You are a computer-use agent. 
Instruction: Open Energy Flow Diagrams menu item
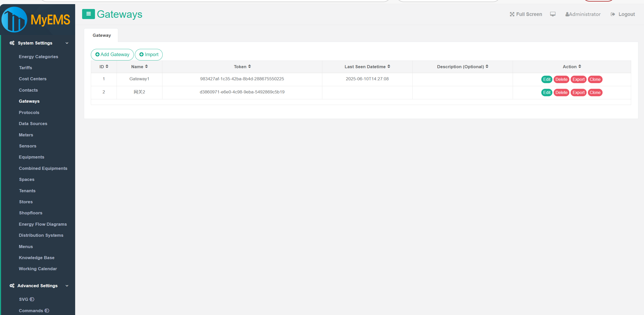[43, 224]
